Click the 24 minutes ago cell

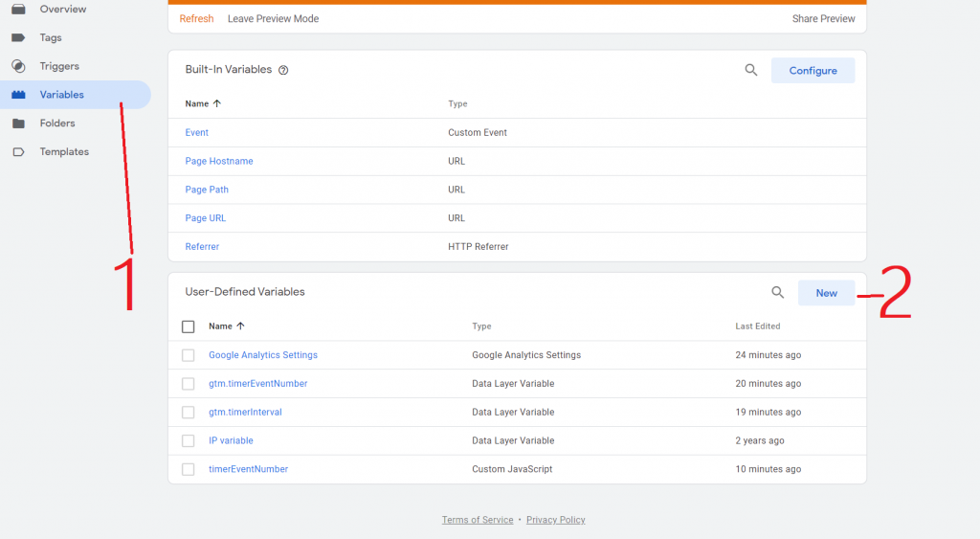pos(768,354)
